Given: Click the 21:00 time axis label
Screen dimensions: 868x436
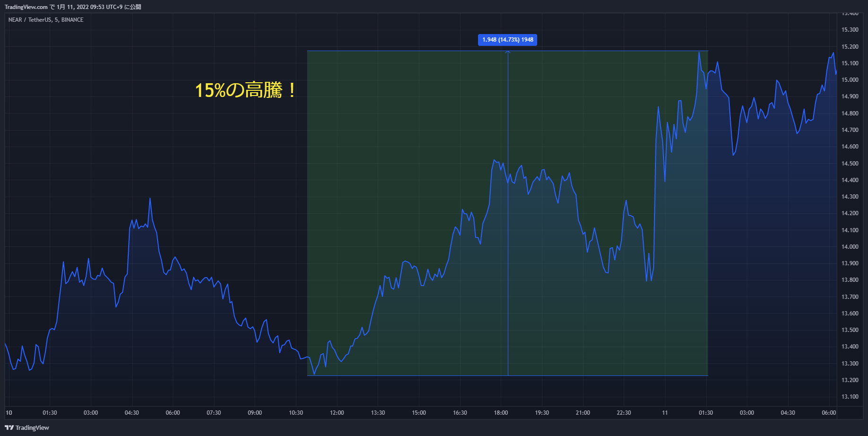Looking at the screenshot, I should point(583,413).
